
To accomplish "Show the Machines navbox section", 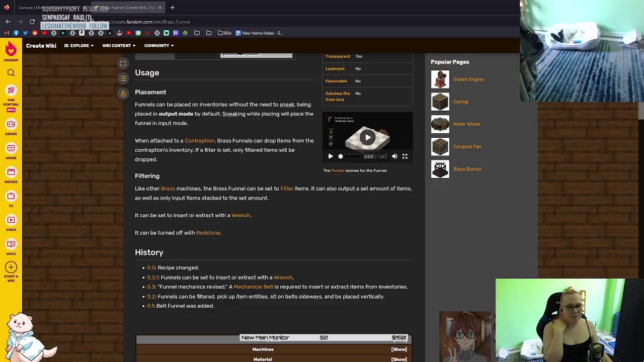I will coord(399,349).
